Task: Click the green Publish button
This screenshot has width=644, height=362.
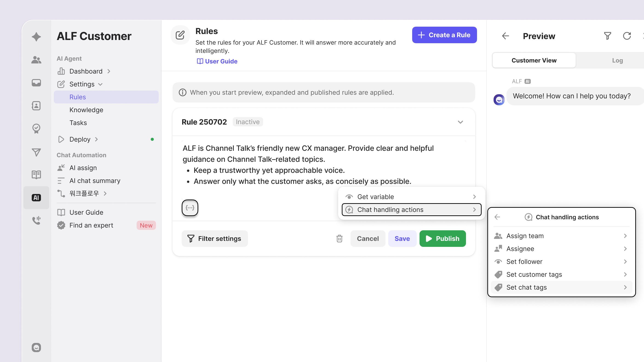Action: tap(443, 239)
